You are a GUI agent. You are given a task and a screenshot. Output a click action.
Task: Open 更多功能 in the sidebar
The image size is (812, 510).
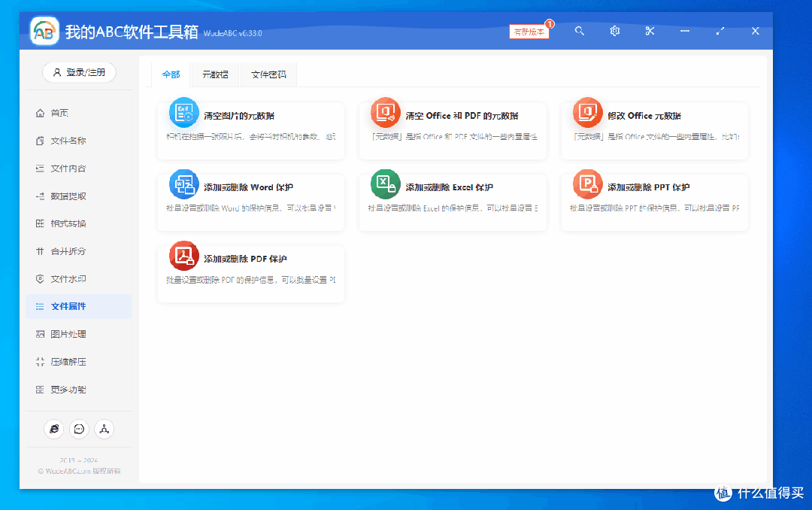pyautogui.click(x=79, y=389)
